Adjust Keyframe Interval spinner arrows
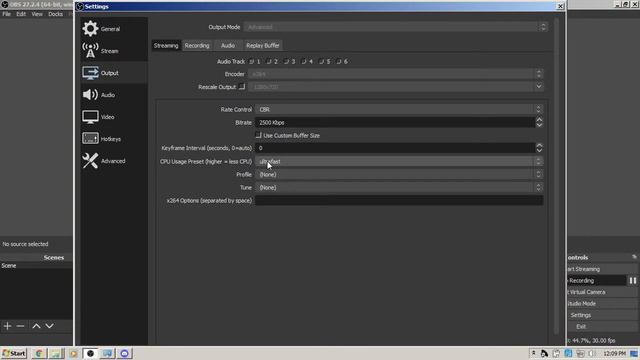640x360 pixels. click(539, 148)
